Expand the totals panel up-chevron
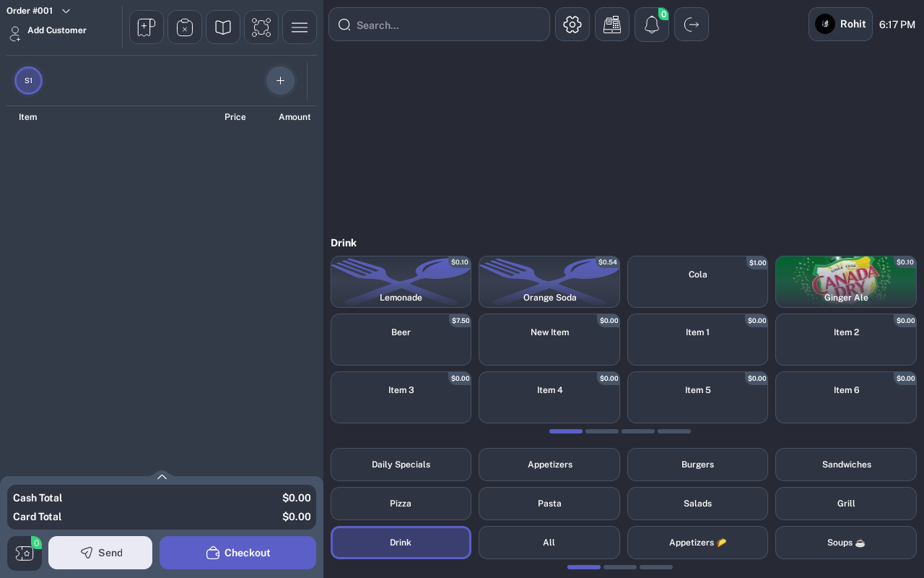Screen dimensions: 924x578 162,476
